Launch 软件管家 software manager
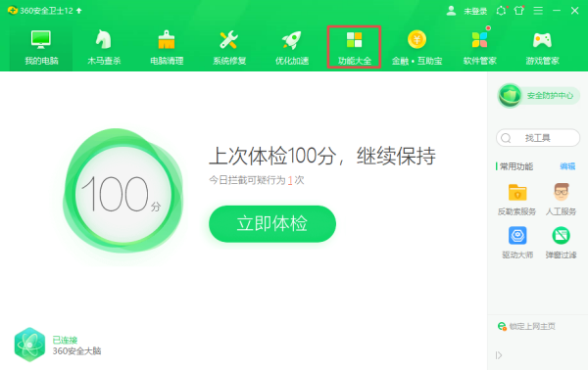This screenshot has height=370, width=588. click(x=479, y=48)
